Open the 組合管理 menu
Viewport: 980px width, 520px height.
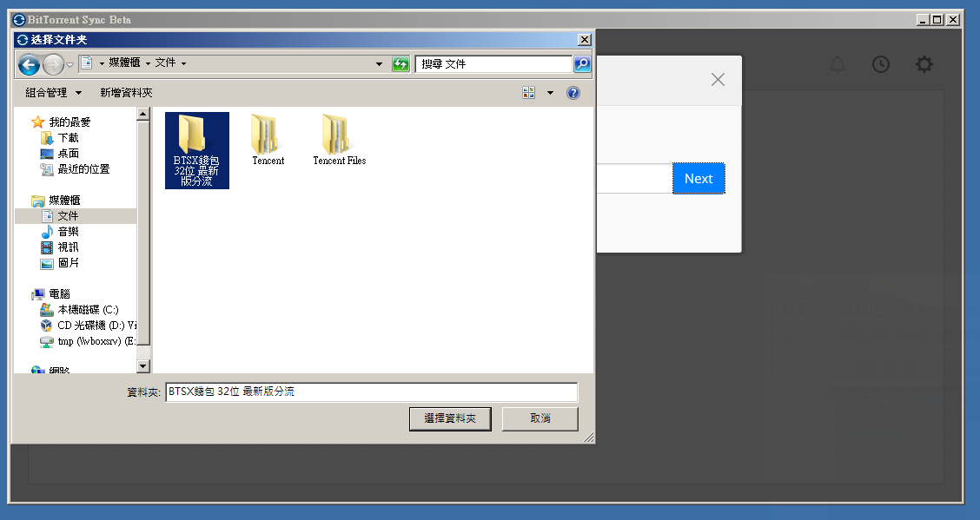point(53,92)
